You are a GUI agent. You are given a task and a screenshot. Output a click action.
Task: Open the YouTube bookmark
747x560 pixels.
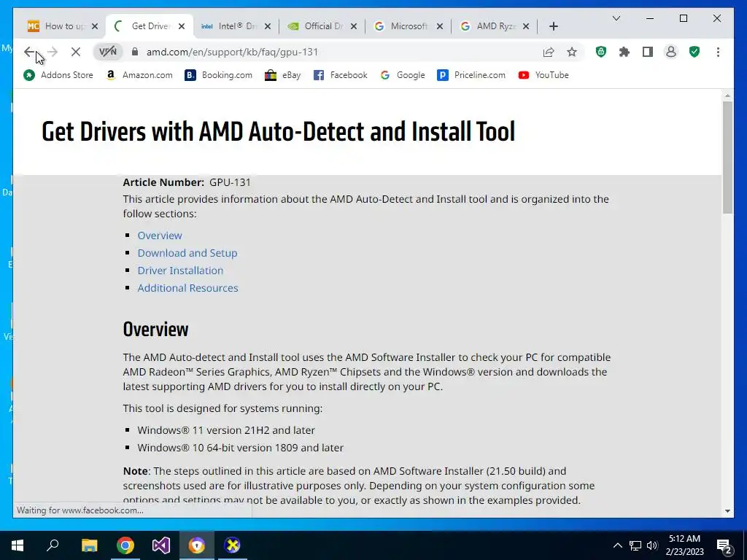click(543, 75)
